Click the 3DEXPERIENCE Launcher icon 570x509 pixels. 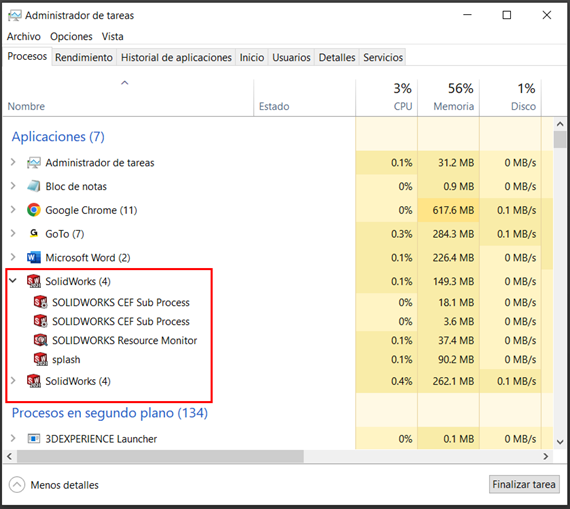33,438
